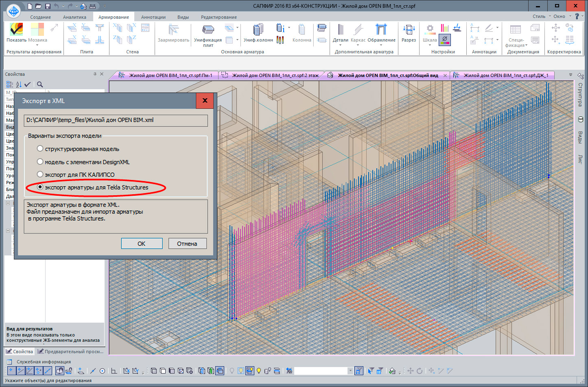Open the Шкала settings icon
Viewport: 588px width, 387px height.
pyautogui.click(x=430, y=30)
